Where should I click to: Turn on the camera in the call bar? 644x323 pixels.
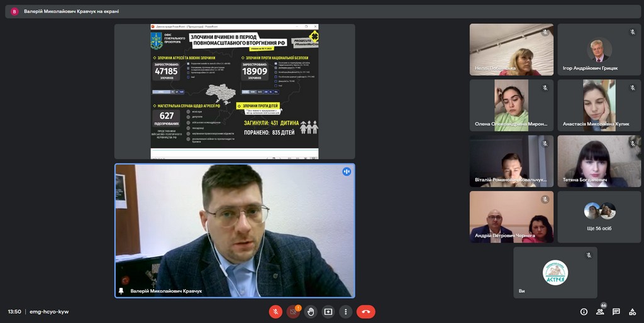click(293, 312)
